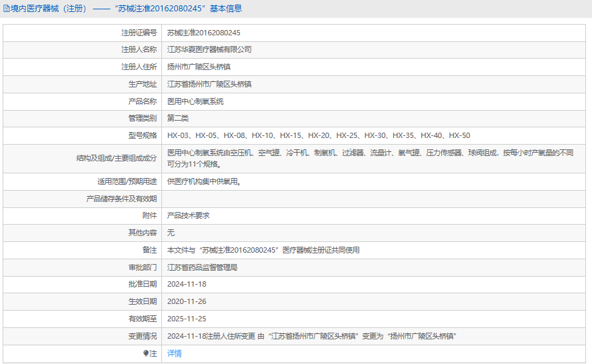The height and width of the screenshot is (364, 592).
Task: Select the page title 境内医疗器械（注册）基本信息
Action: click(x=126, y=8)
